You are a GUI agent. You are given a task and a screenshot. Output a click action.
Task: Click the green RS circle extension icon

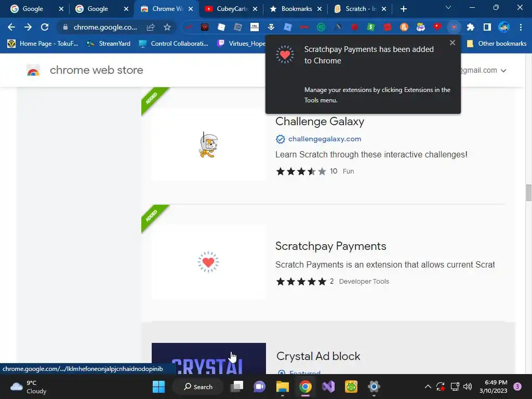321,27
